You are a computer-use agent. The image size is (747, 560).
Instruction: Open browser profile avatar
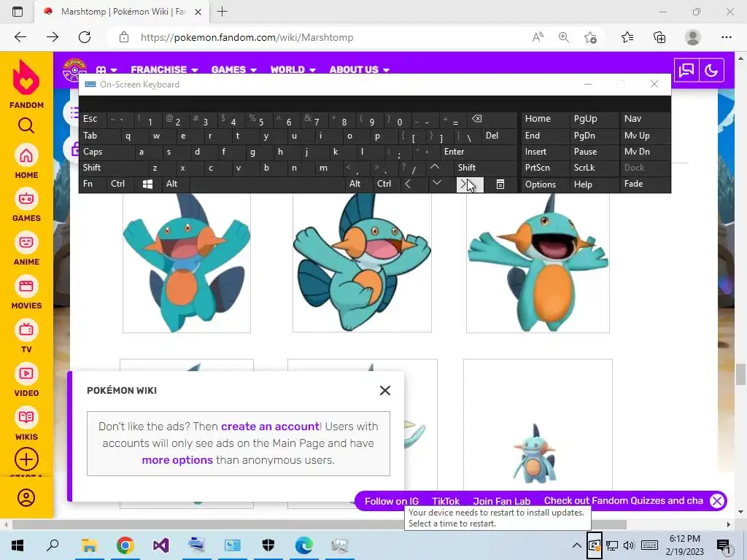click(x=693, y=37)
